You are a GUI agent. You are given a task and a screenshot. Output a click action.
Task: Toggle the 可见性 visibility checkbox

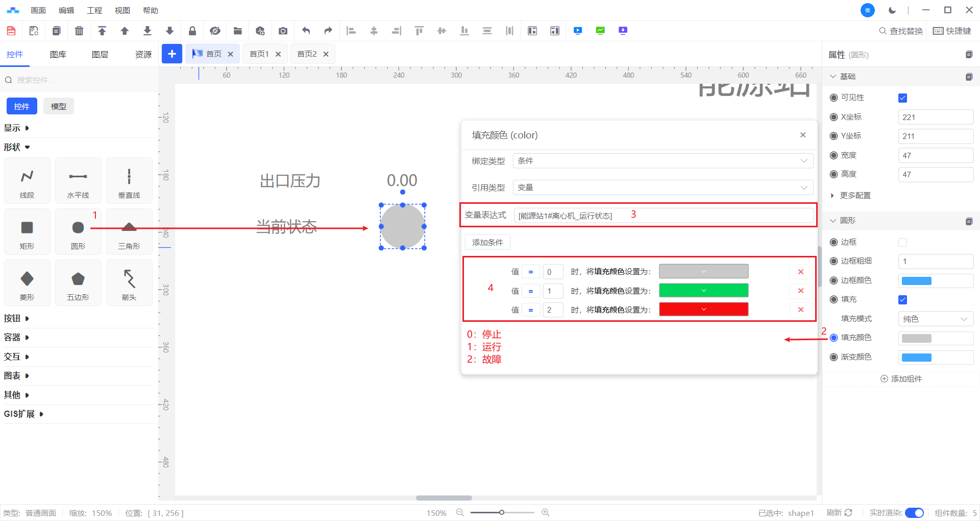click(902, 98)
